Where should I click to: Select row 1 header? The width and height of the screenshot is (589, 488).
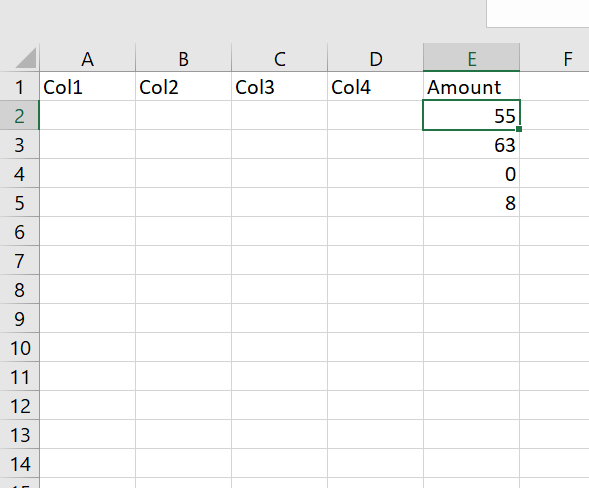click(x=20, y=86)
